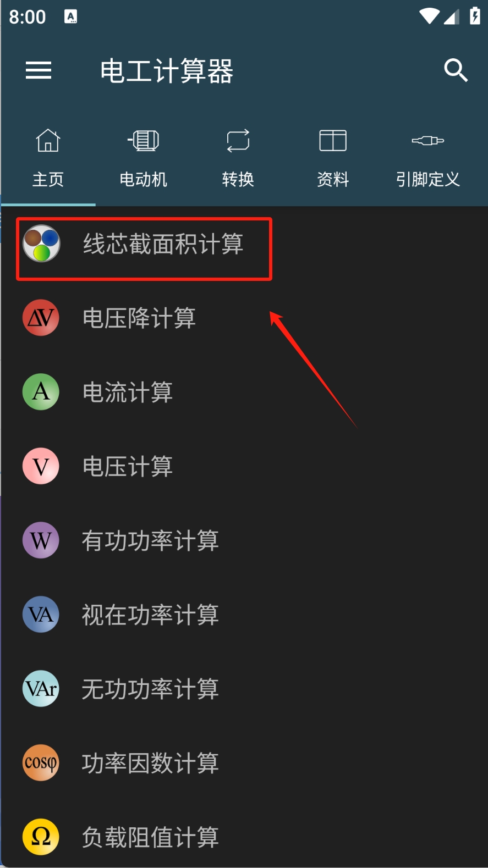Tap the orange cosφ power factor icon
Viewport: 488px width, 868px height.
pyautogui.click(x=41, y=763)
